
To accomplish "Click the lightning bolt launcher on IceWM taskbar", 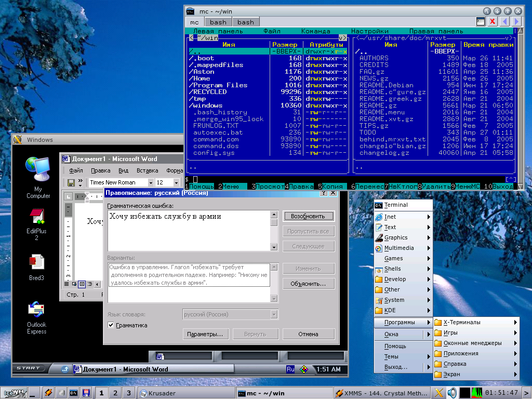I will coord(48,393).
